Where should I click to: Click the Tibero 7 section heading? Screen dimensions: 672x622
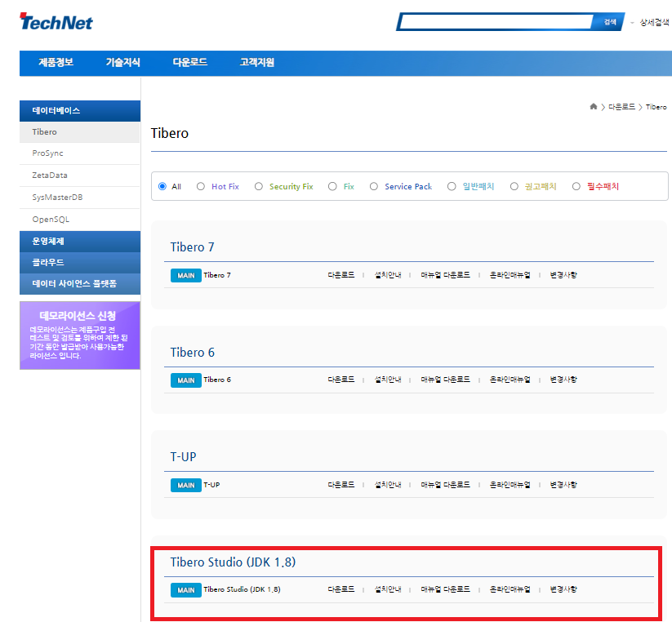coord(192,247)
